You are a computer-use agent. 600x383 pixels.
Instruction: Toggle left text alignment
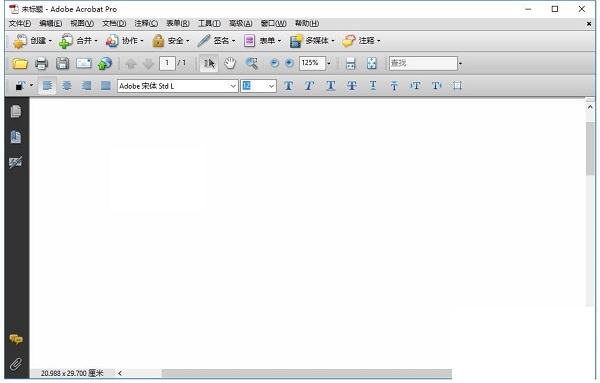[47, 86]
